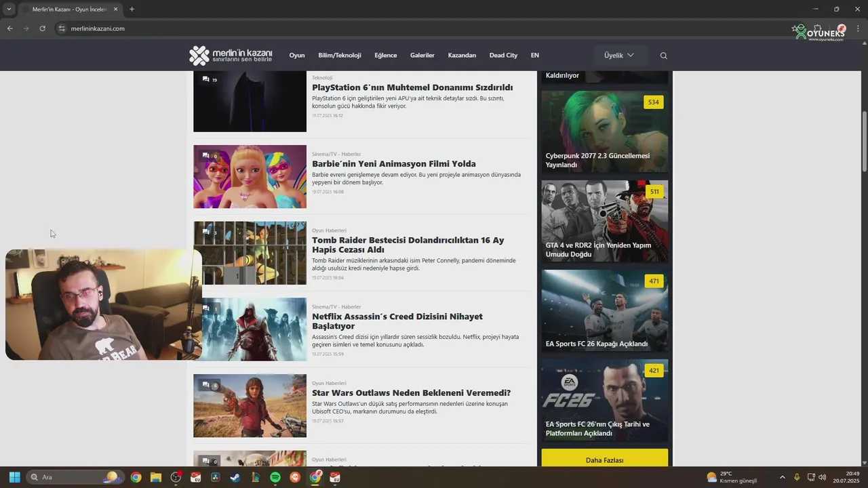Screen dimensions: 868x488
Task: Open EA Sports FC 26'nın Çıkış Tarihi link
Action: (597, 428)
